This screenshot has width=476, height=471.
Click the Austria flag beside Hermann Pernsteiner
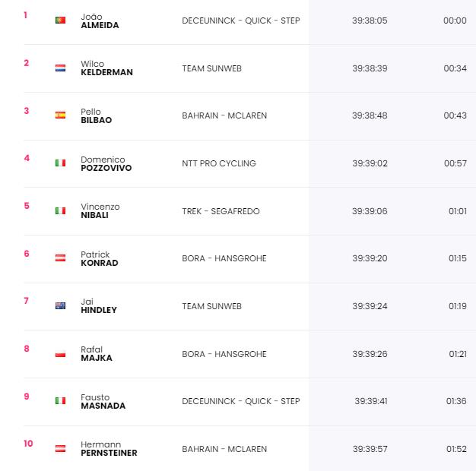coord(60,448)
